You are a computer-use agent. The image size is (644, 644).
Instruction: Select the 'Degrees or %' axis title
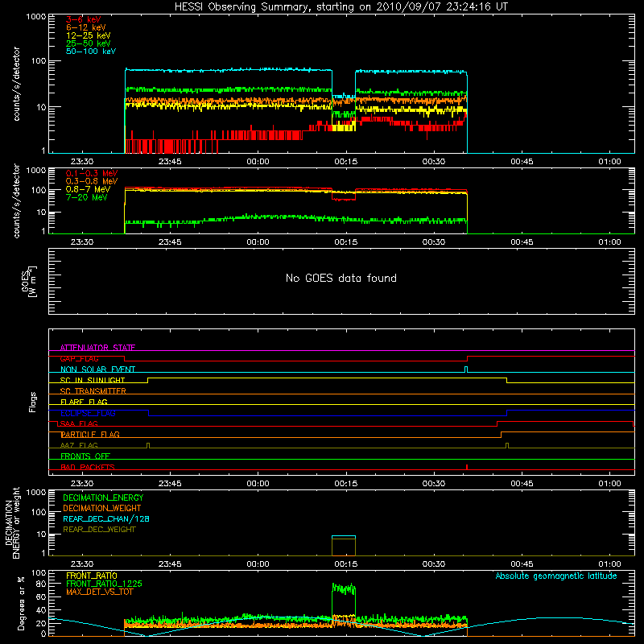[x=21, y=603]
